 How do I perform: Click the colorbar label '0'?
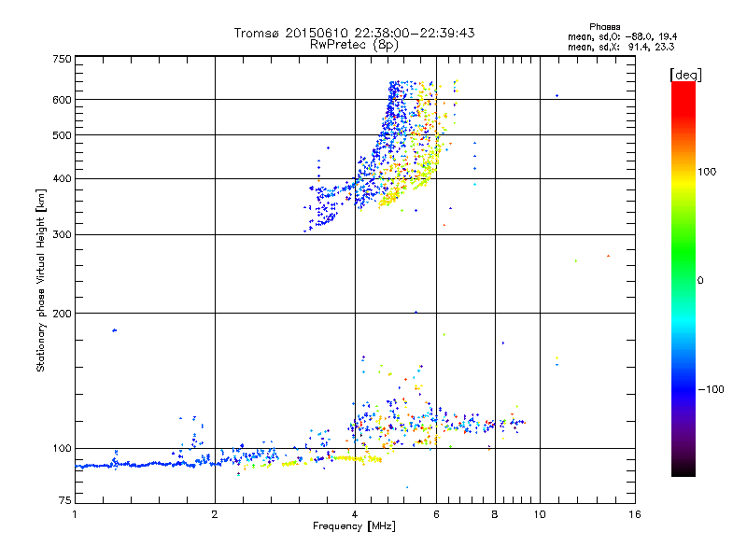(x=700, y=280)
